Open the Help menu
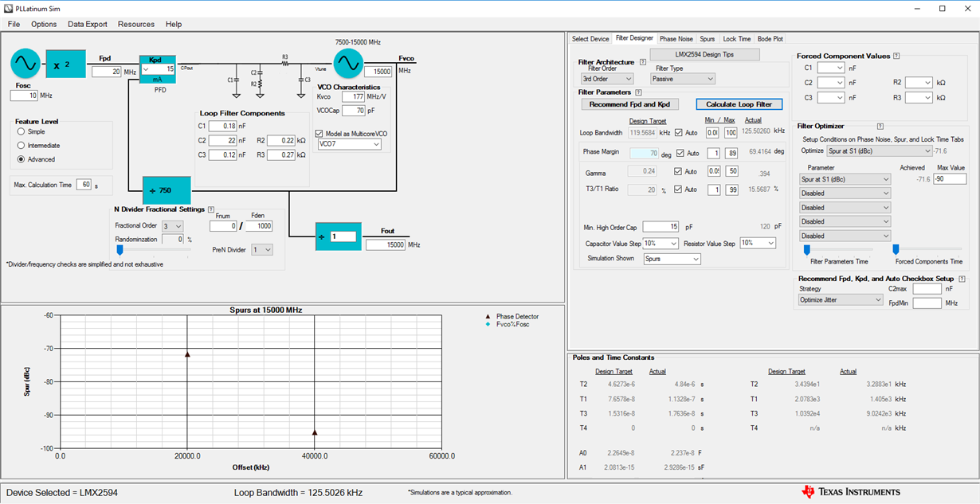This screenshot has height=504, width=980. pos(174,24)
